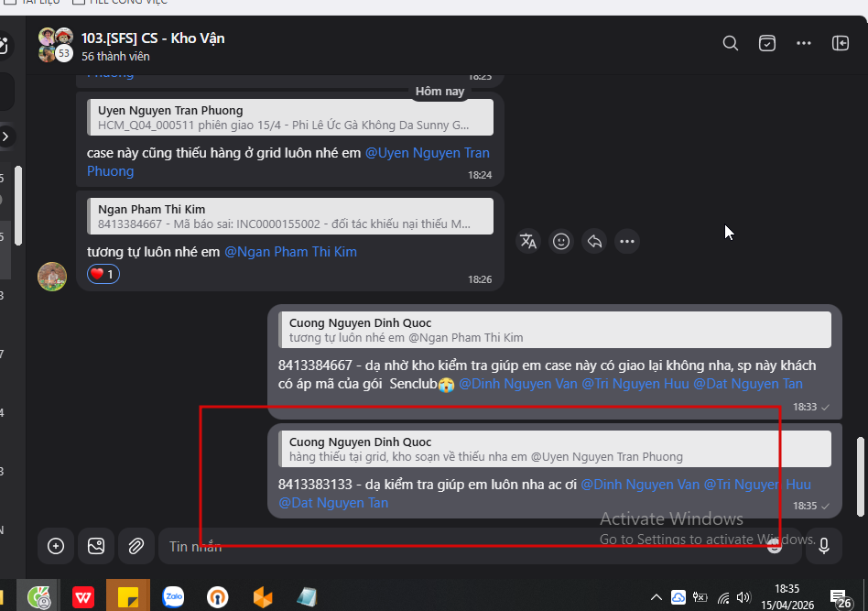Reply to the hovered message
868x611 pixels.
(x=594, y=242)
